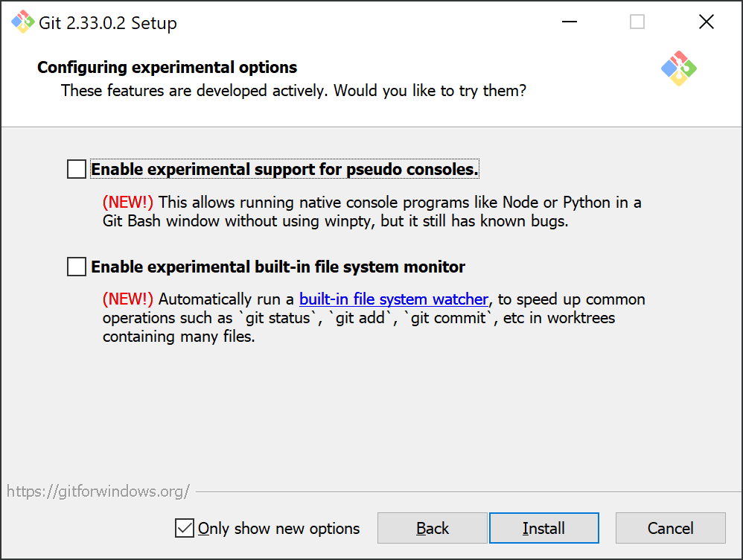
Task: Open the built-in file system watcher link
Action: click(x=394, y=299)
